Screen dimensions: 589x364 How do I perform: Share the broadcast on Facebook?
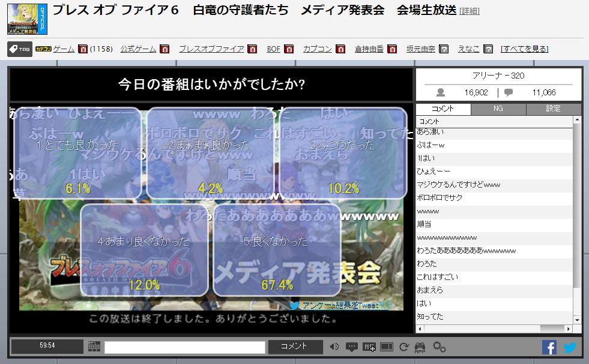549,347
